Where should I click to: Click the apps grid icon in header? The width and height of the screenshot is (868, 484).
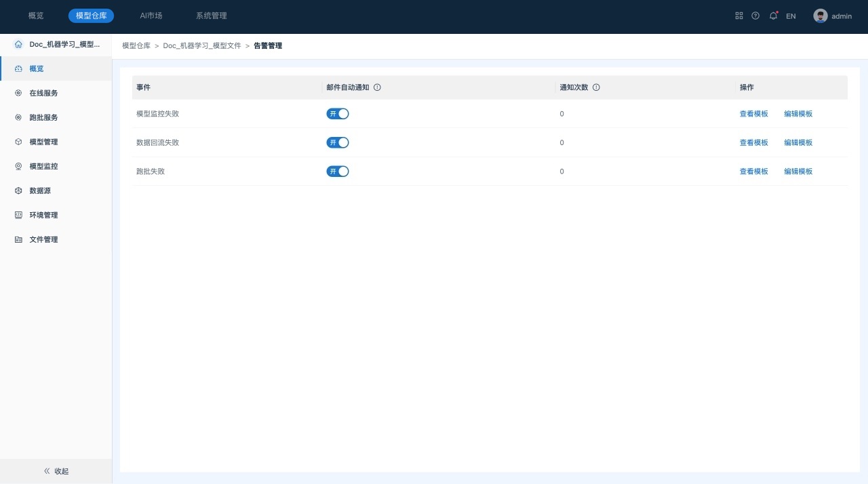(x=739, y=16)
